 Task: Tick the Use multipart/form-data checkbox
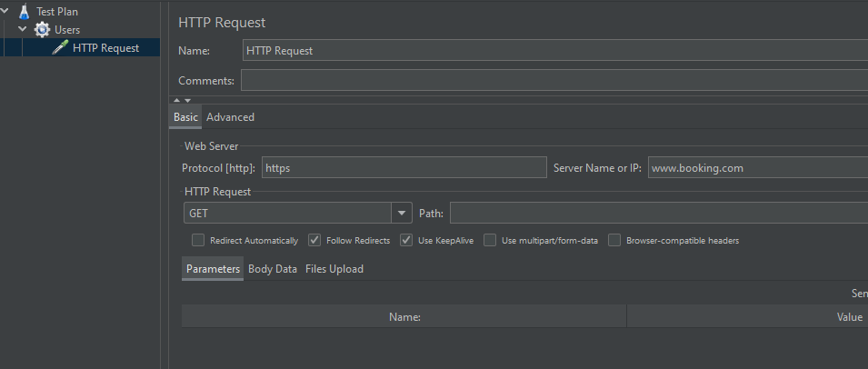click(490, 241)
